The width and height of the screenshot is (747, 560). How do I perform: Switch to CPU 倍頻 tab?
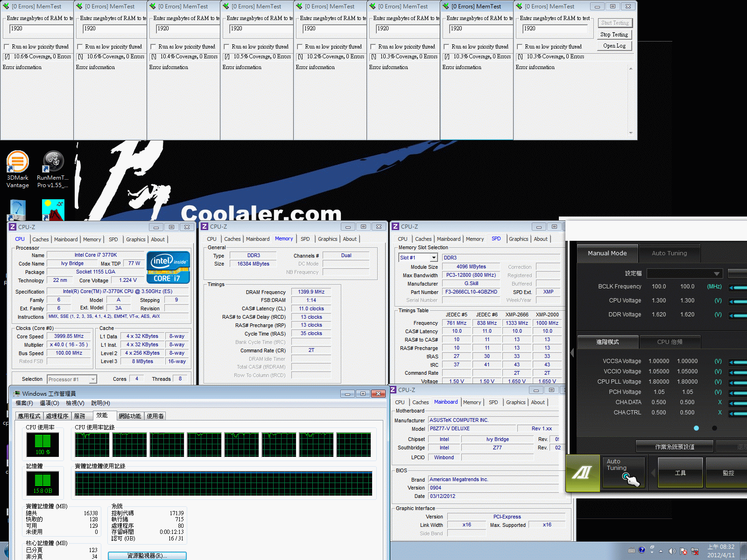(669, 342)
